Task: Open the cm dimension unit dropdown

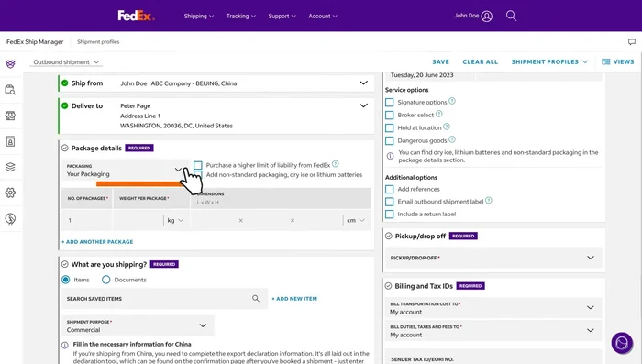Action: 356,220
